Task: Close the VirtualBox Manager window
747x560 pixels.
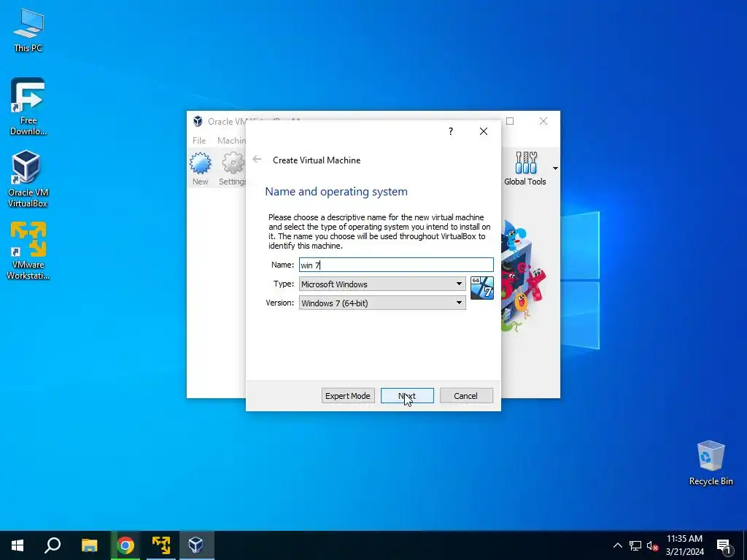Action: [543, 121]
